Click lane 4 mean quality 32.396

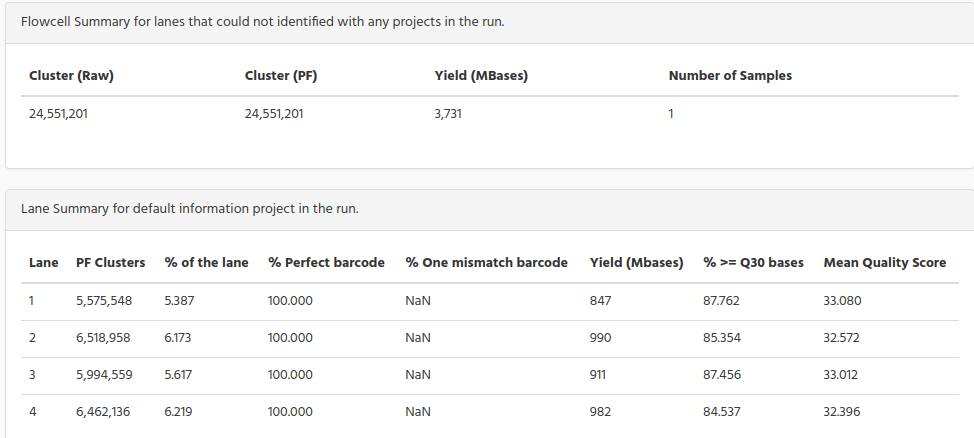click(x=842, y=412)
